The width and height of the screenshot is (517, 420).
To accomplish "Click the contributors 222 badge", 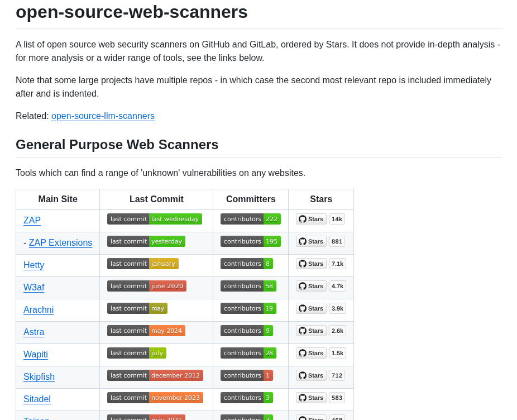I will click(251, 219).
